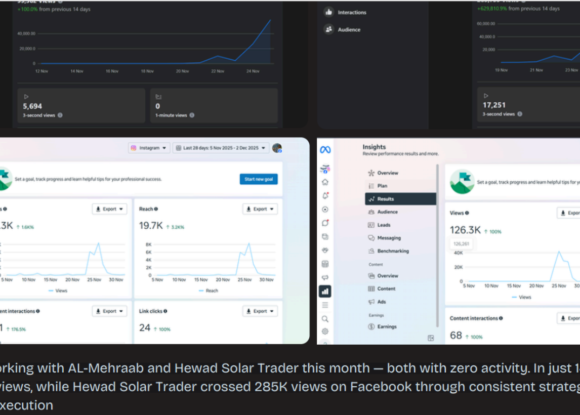Click the Meta logo icon
The height and width of the screenshot is (415, 580).
tap(325, 150)
